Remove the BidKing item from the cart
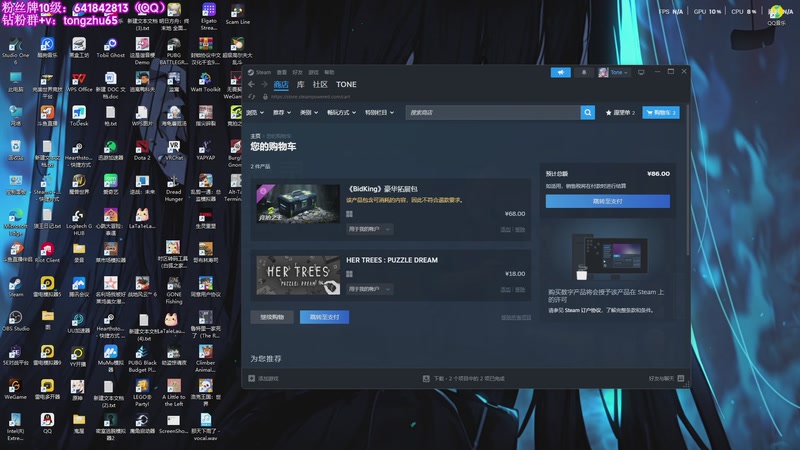The height and width of the screenshot is (450, 800). tap(520, 230)
